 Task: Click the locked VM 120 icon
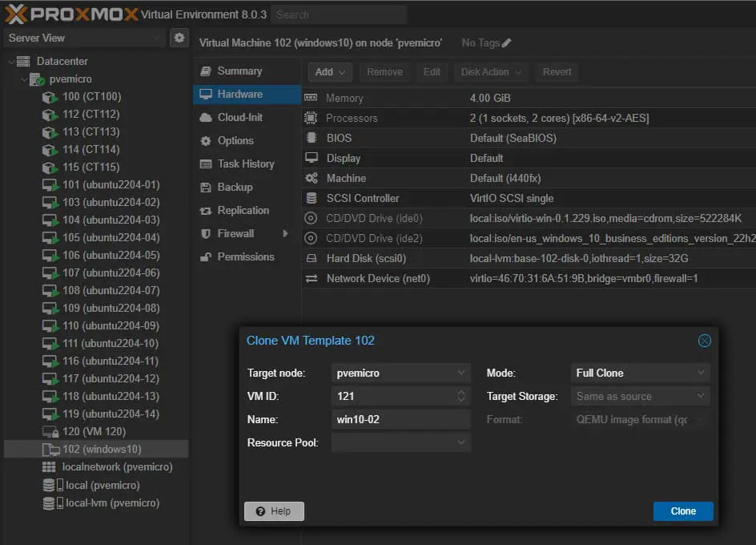click(x=50, y=432)
